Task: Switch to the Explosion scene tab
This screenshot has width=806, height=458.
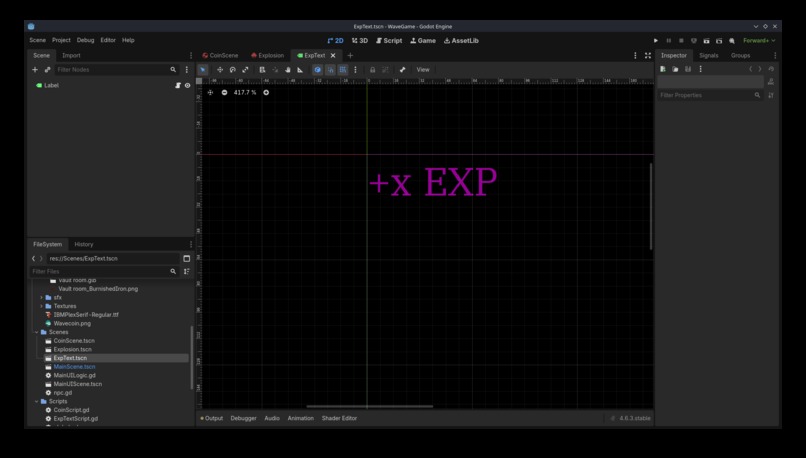Action: [x=267, y=56]
